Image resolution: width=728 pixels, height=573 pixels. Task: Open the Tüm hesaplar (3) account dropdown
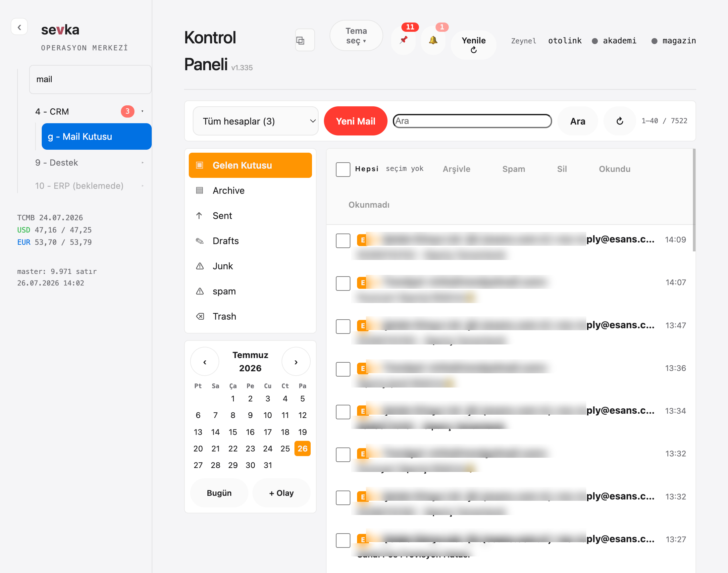click(255, 121)
